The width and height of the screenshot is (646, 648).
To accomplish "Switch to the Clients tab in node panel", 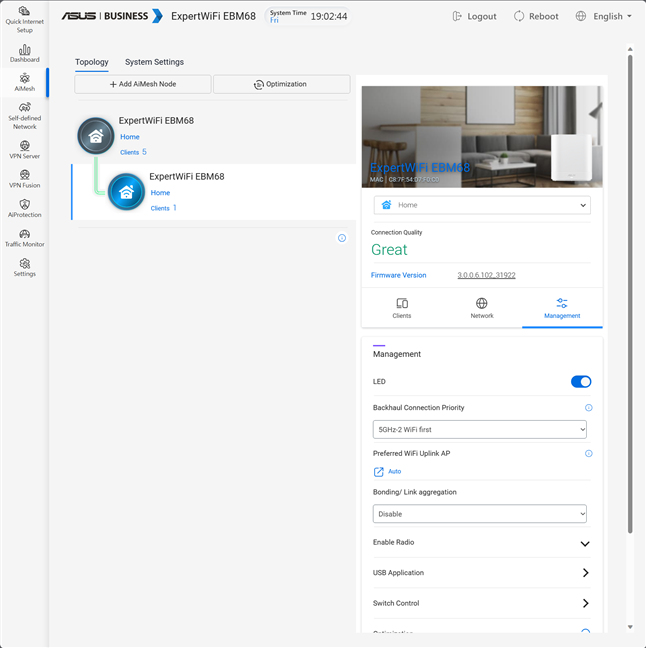I will tap(402, 308).
